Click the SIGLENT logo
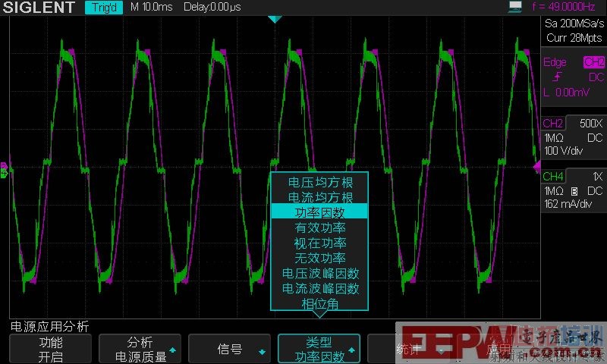 [x=39, y=7]
